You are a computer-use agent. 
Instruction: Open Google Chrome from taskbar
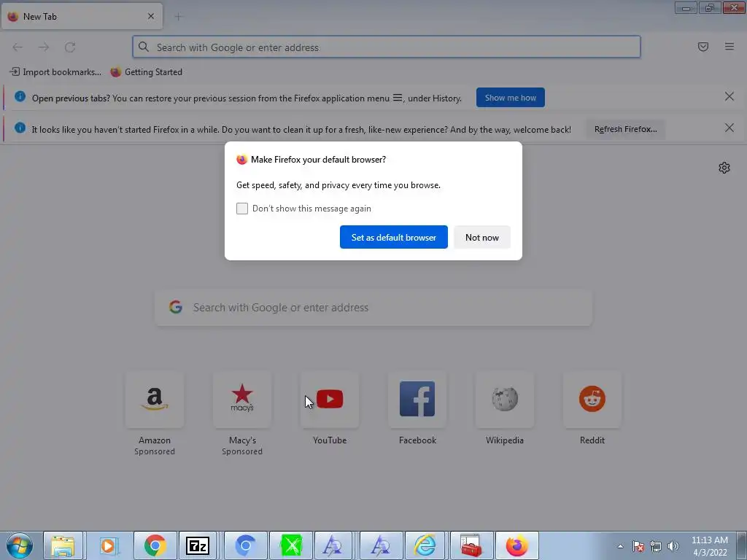tap(155, 545)
